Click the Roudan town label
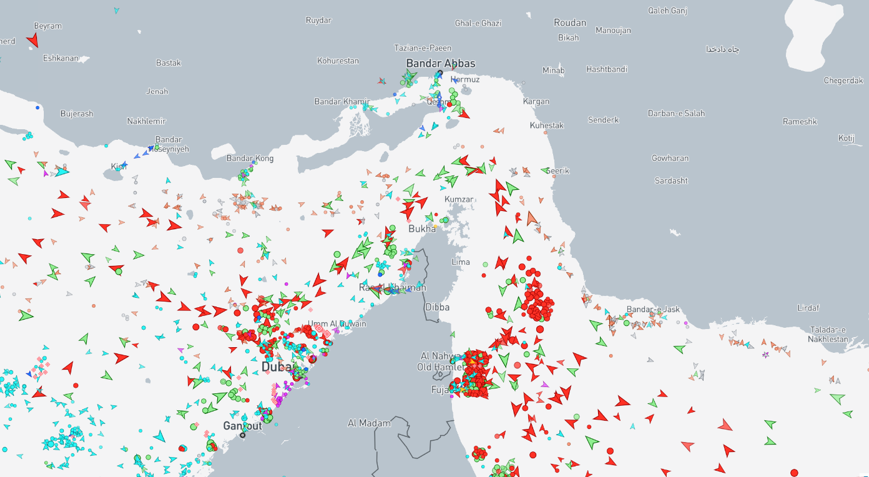The height and width of the screenshot is (477, 869). point(570,23)
